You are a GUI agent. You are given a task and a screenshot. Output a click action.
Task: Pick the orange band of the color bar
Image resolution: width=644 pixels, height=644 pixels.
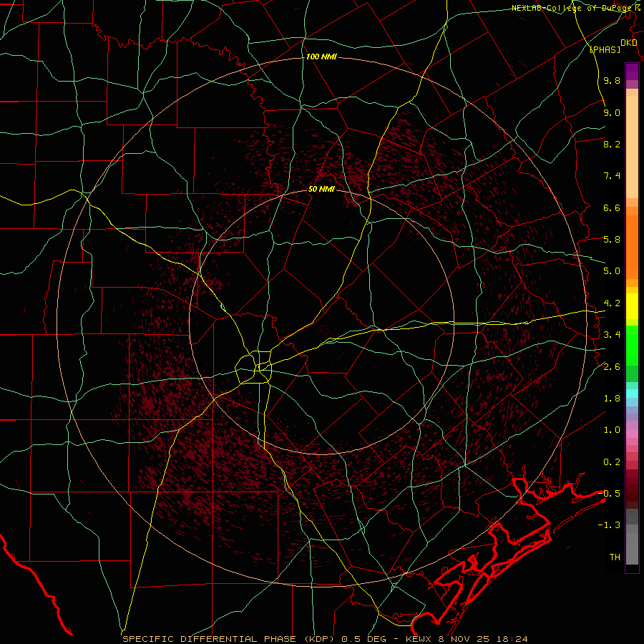pyautogui.click(x=632, y=246)
